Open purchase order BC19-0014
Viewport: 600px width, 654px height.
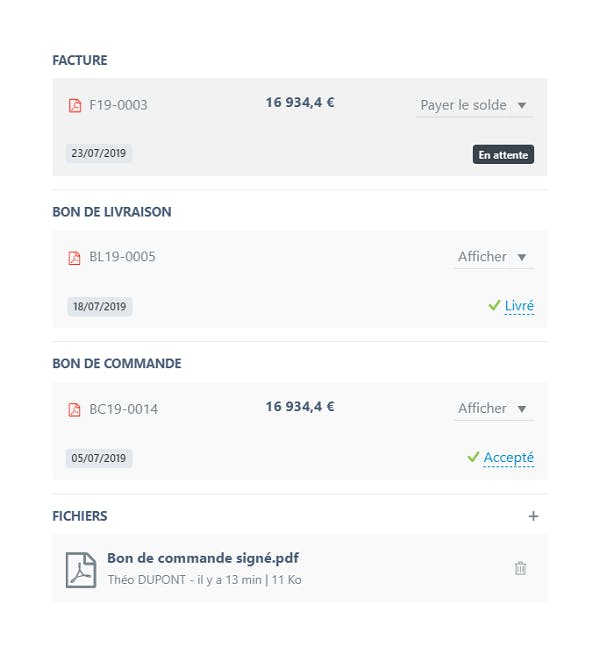(123, 409)
